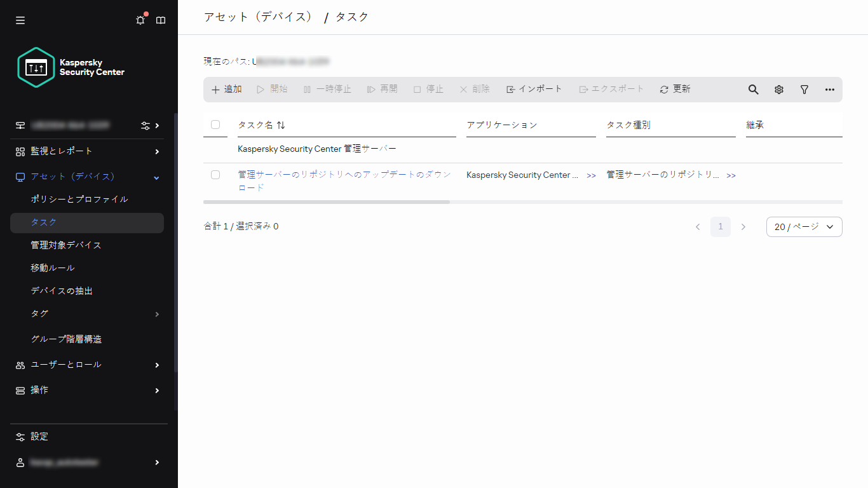868x488 pixels.
Task: Expand the ユーザーとロール sidebar section
Action: (x=67, y=364)
